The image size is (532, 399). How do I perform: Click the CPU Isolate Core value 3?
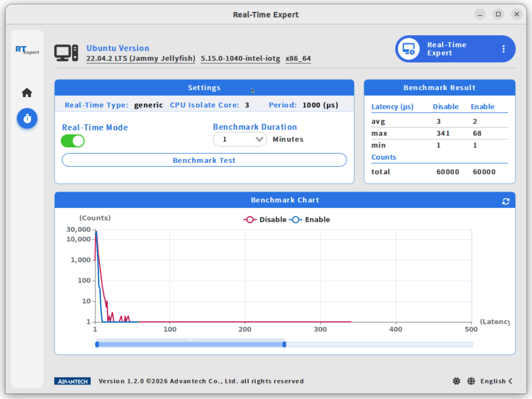tap(247, 105)
